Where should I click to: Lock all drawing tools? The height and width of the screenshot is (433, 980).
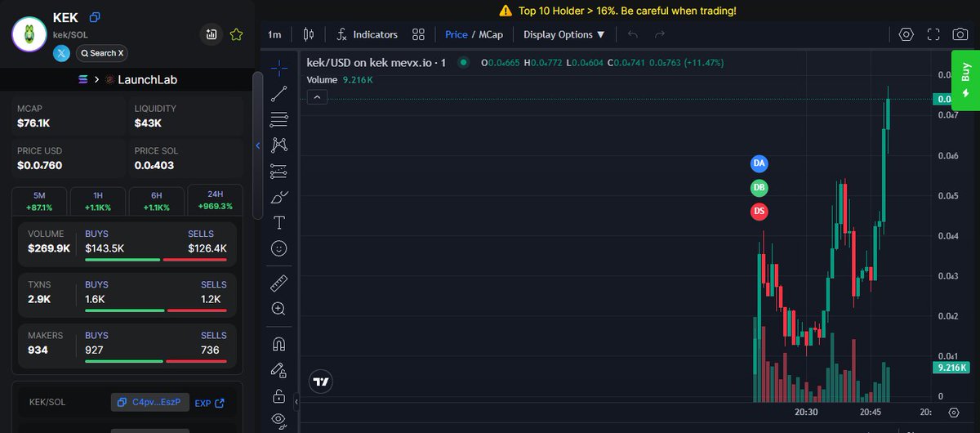pos(279,396)
